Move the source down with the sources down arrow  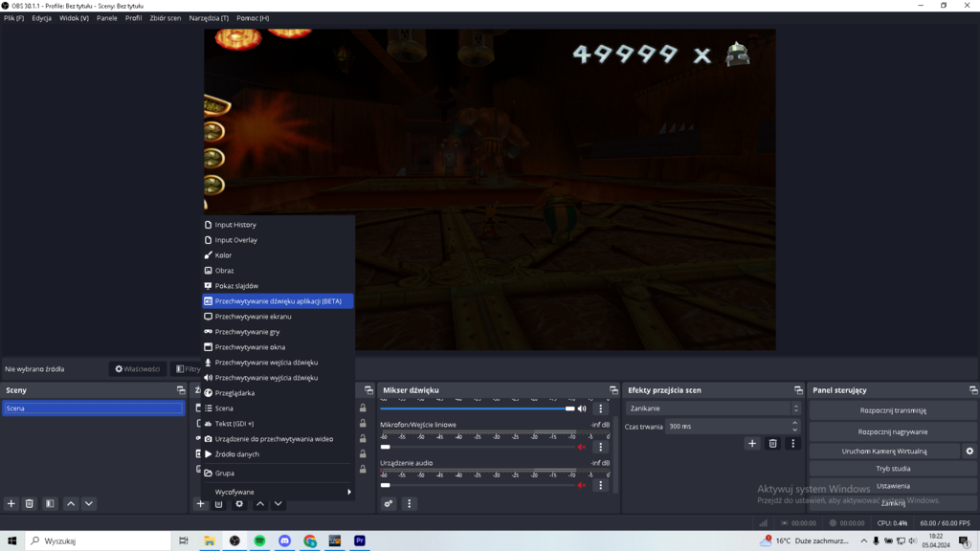[x=278, y=503]
